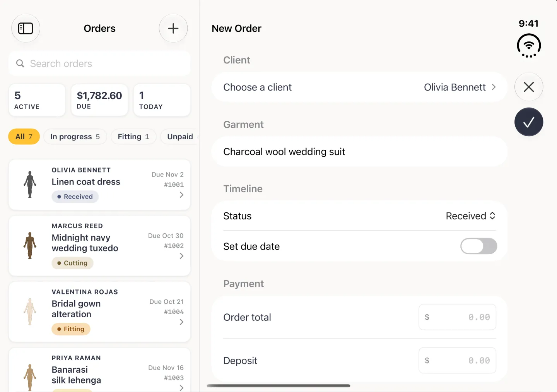Toggle the sidebar panel icon

26,28
